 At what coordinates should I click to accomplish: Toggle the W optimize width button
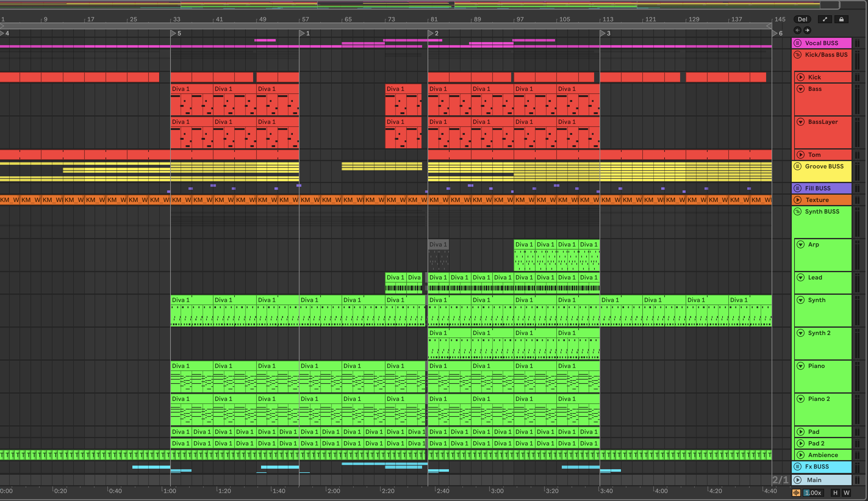pos(846,493)
